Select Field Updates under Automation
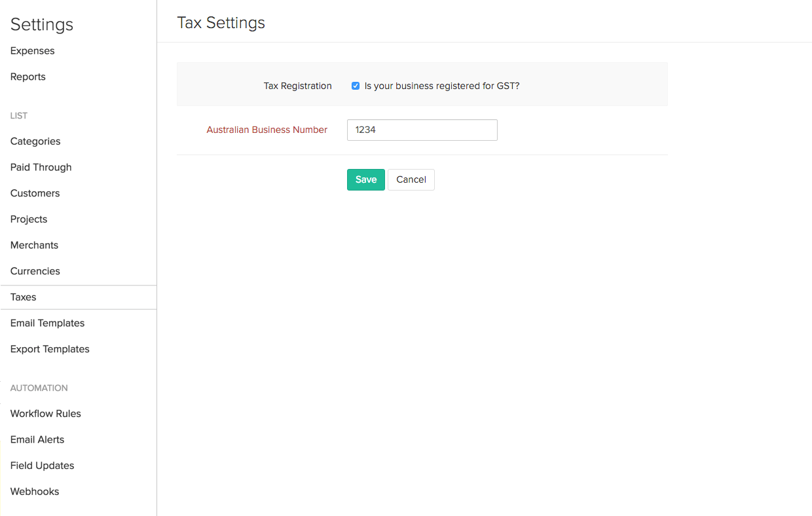Viewport: 812px width, 516px height. (42, 465)
